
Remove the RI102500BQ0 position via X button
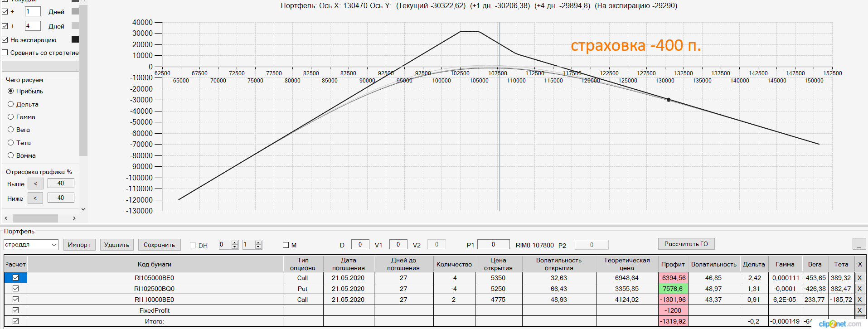point(859,289)
